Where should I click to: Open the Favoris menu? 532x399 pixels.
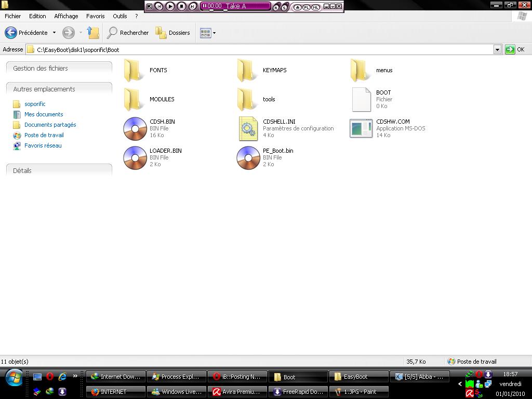[96, 16]
